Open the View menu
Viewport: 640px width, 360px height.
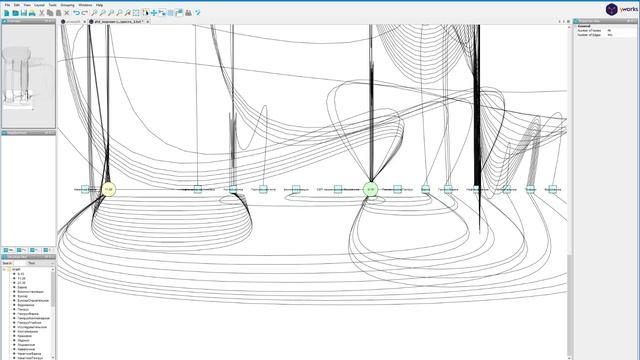(x=27, y=5)
